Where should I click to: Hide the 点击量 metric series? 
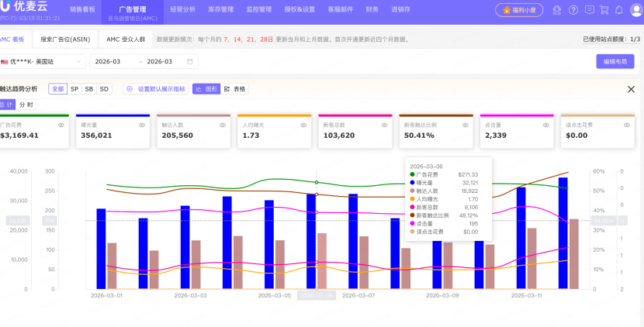(x=545, y=124)
